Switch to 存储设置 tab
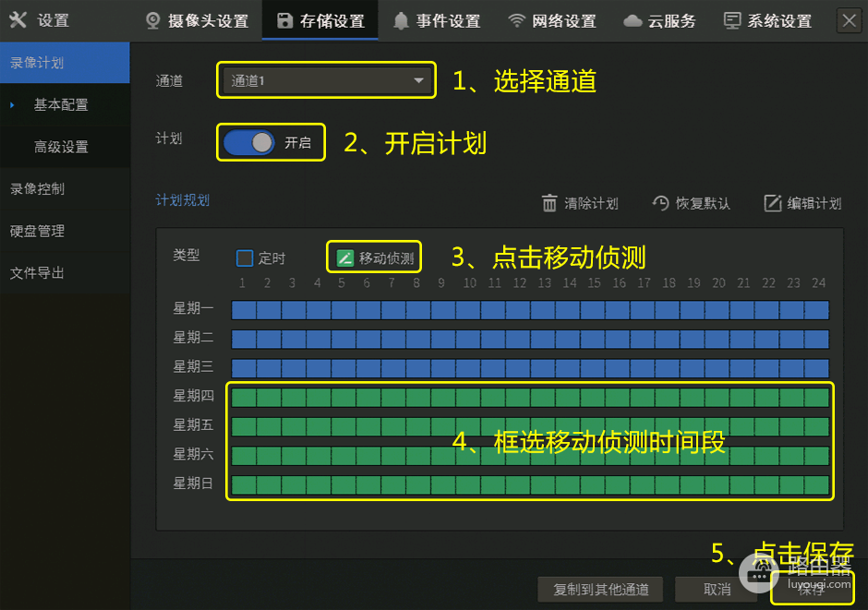 point(320,21)
